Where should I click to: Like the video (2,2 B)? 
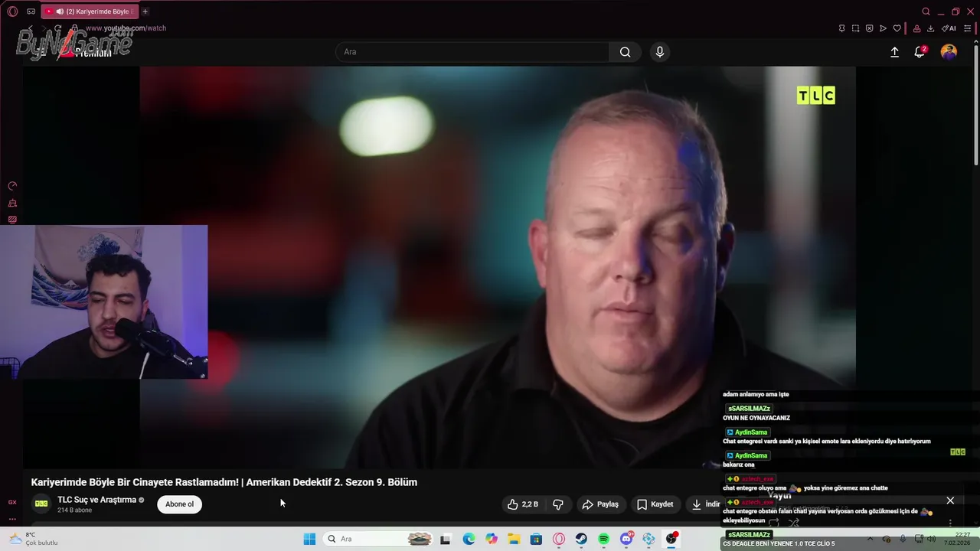click(x=523, y=504)
